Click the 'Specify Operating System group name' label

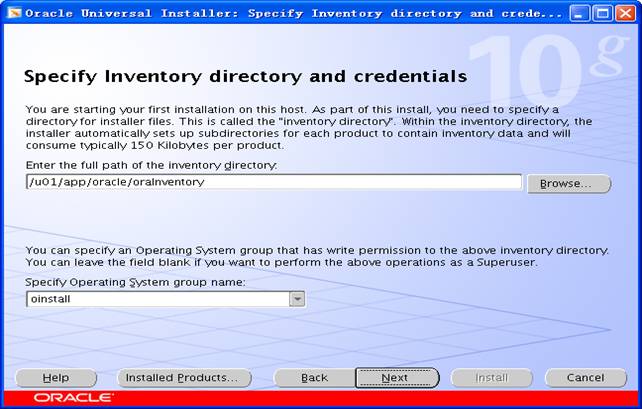(135, 282)
